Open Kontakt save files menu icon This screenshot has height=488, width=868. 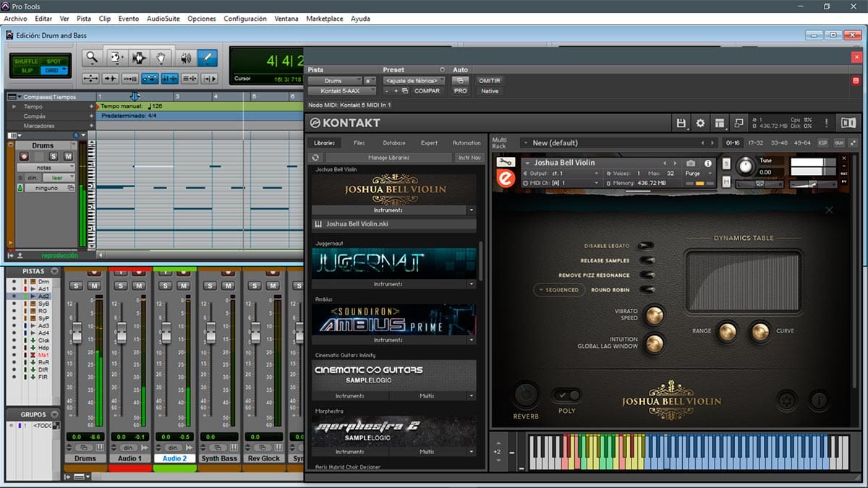coord(681,124)
